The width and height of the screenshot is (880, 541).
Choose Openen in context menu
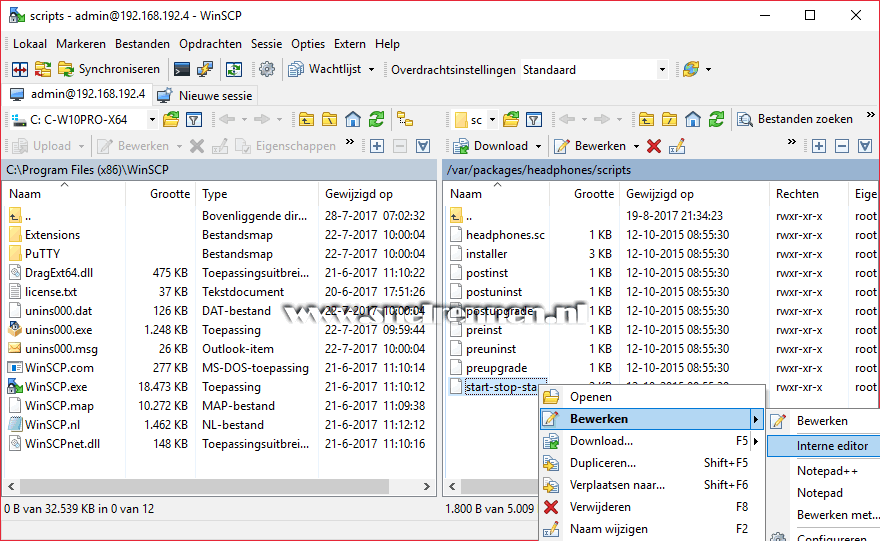[652, 397]
